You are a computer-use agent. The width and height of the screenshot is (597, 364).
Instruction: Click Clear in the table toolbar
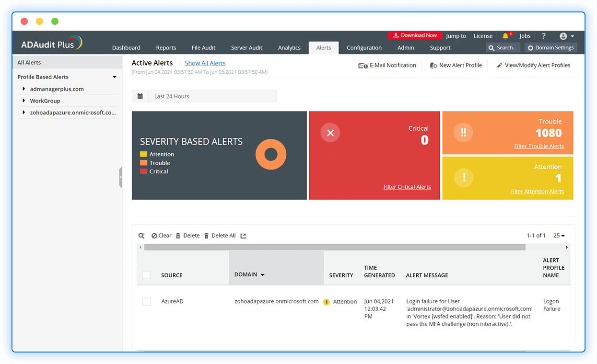pyautogui.click(x=162, y=236)
